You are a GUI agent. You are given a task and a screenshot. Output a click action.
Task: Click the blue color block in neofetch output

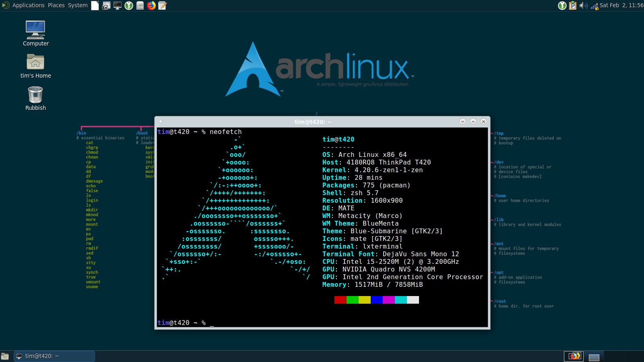(377, 300)
